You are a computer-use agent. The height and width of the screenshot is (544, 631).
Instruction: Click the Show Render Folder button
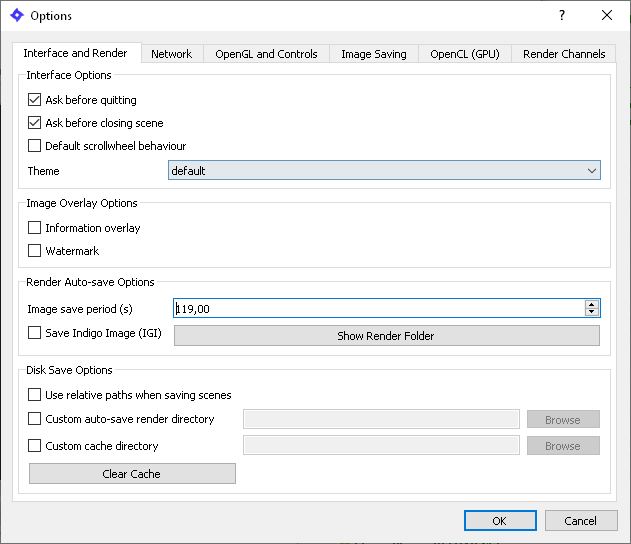click(386, 336)
